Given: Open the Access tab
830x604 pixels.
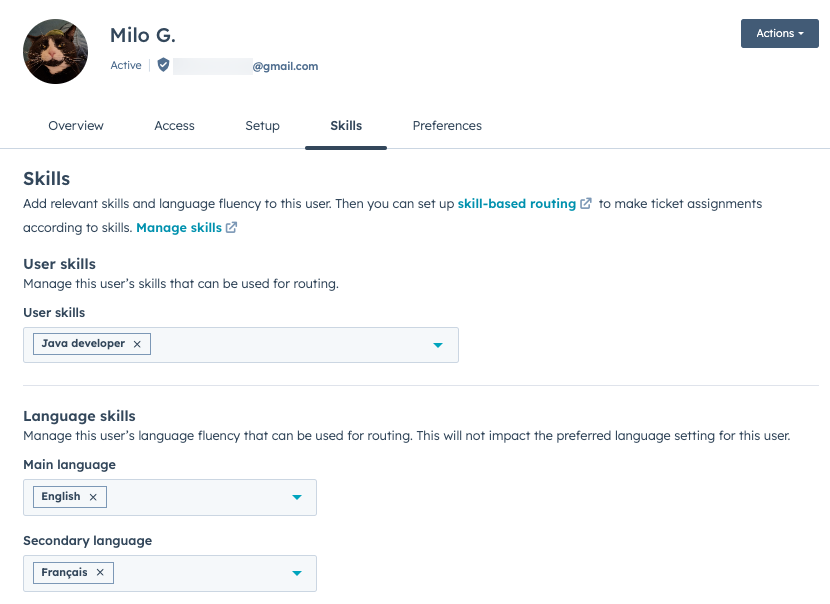Looking at the screenshot, I should [x=174, y=126].
